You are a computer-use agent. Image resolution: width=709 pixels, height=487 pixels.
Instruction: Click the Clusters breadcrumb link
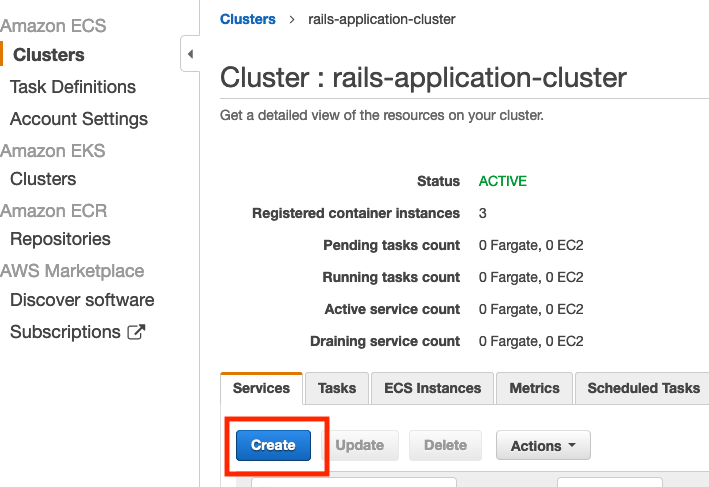(247, 19)
